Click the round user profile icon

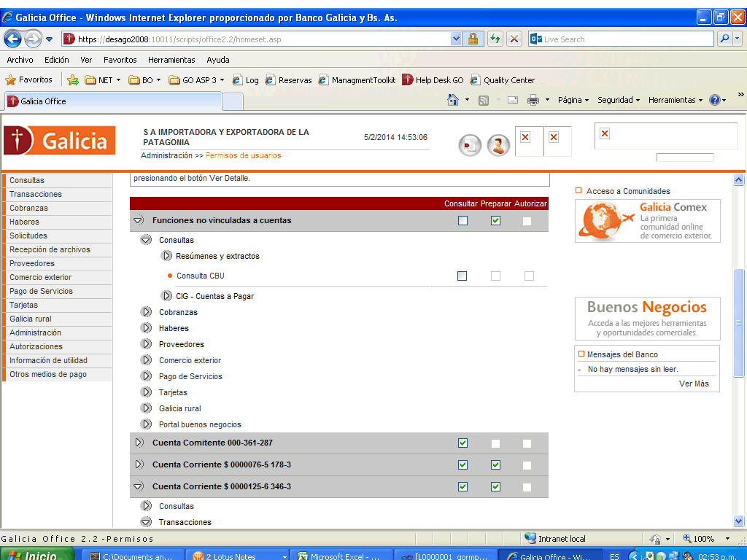(x=498, y=145)
